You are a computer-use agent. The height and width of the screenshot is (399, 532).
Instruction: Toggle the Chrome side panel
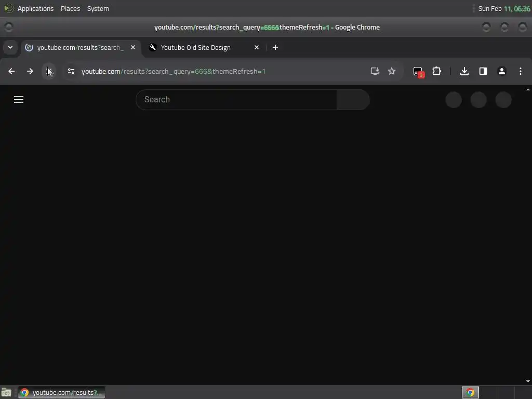click(483, 71)
